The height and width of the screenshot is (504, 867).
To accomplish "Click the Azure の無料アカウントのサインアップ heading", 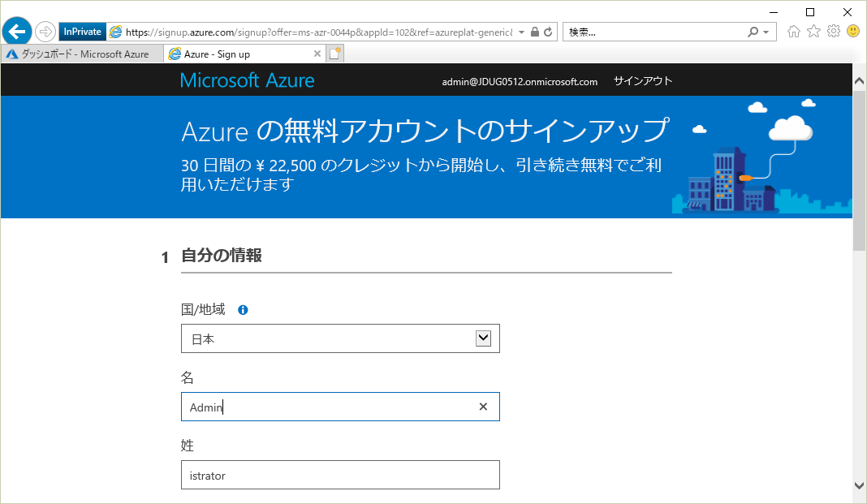I will coord(425,131).
